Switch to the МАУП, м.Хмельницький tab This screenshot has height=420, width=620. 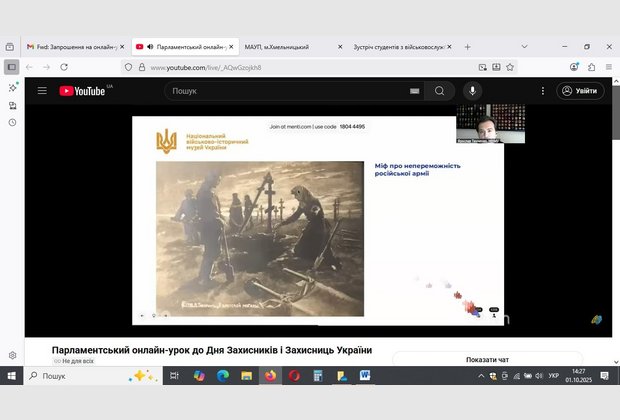[285, 46]
